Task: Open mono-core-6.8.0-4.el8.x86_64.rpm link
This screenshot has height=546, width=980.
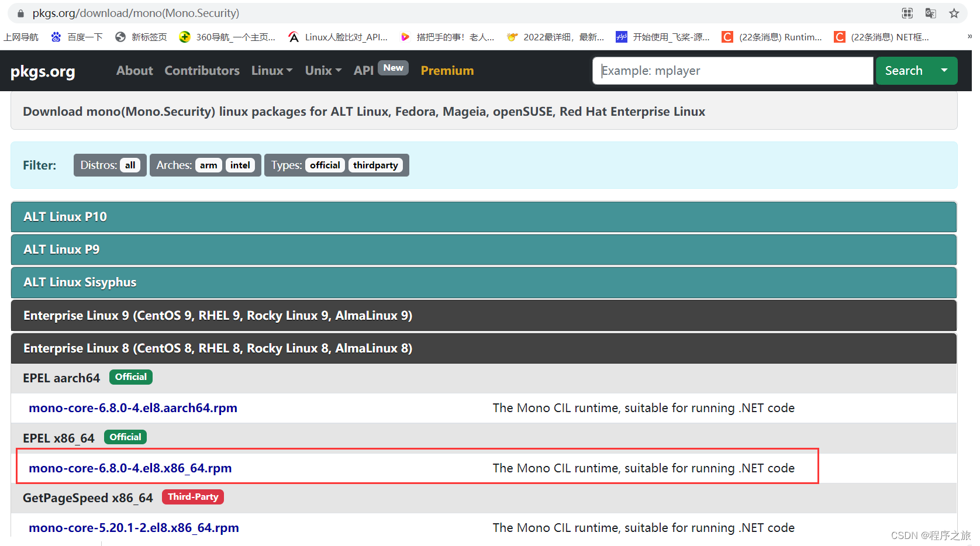Action: click(130, 468)
